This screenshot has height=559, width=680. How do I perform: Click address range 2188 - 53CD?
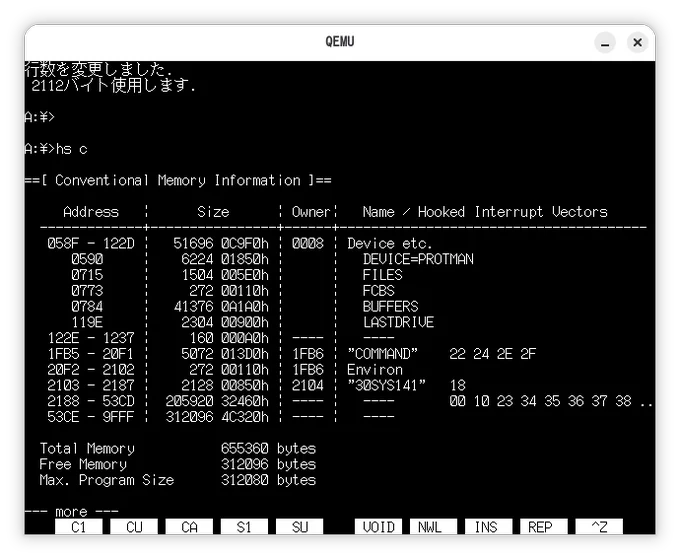click(x=91, y=401)
